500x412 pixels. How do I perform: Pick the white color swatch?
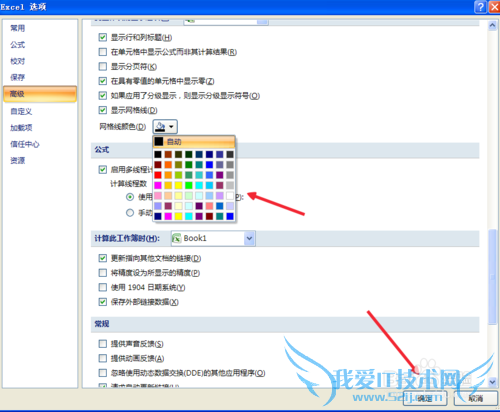[230, 196]
